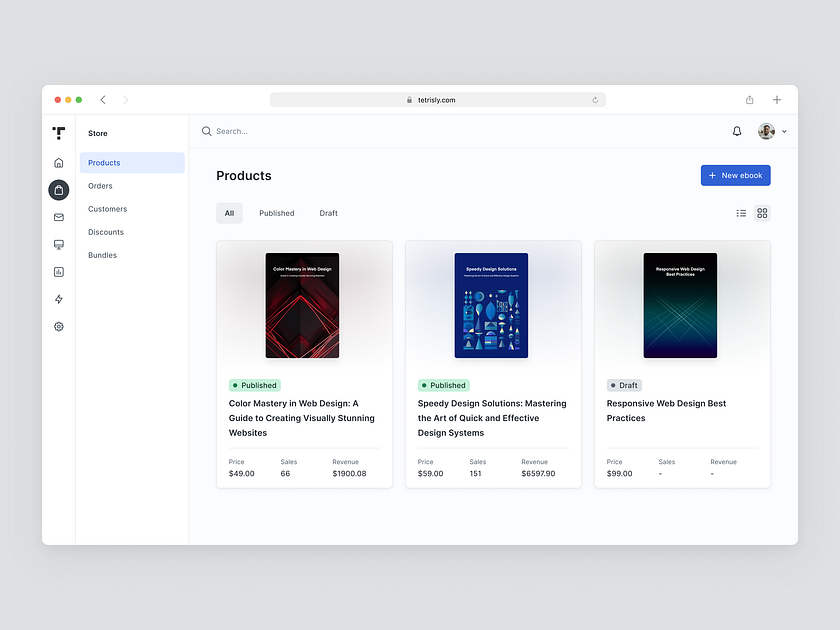Open the analytics chart icon
The image size is (840, 630).
58,271
